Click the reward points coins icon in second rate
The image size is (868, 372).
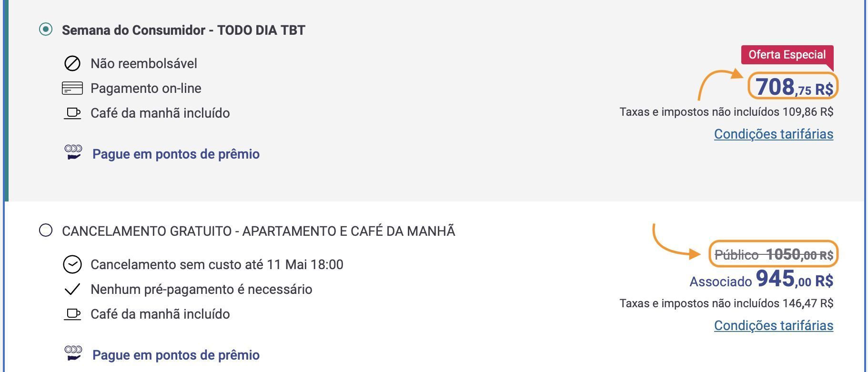coord(73,353)
